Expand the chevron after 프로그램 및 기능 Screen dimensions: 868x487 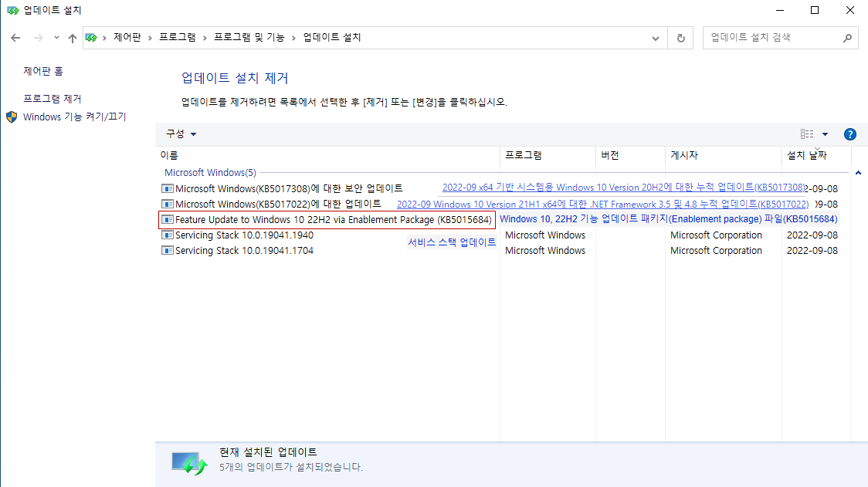click(x=293, y=38)
